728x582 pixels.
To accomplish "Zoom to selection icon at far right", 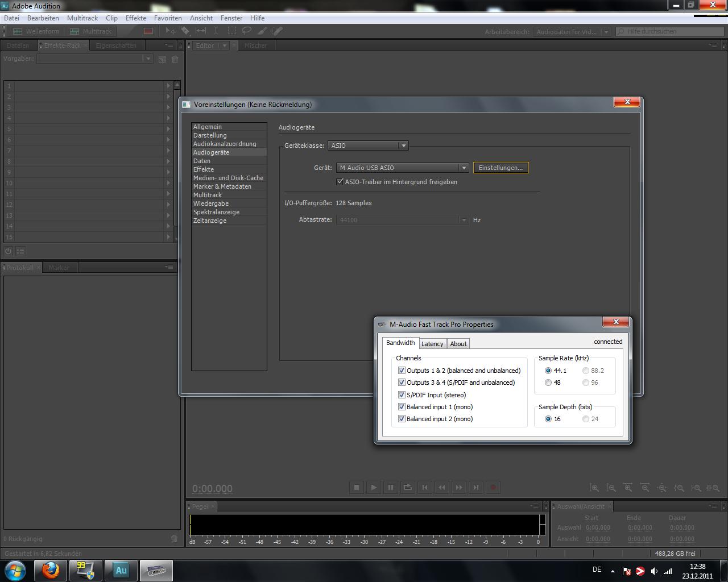I will coord(713,488).
